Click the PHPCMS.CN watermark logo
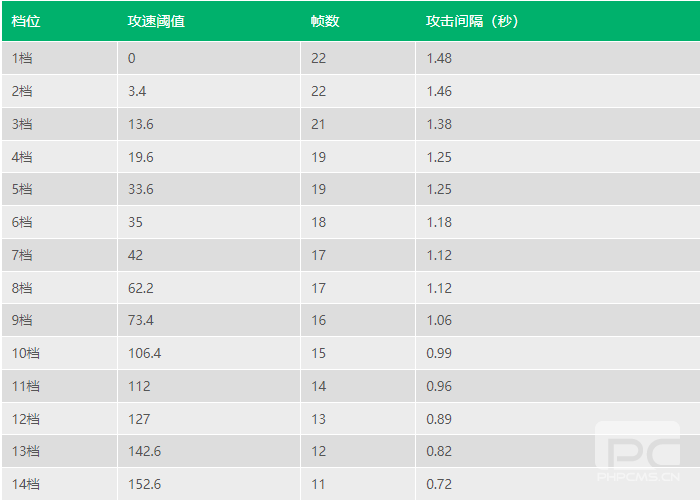The image size is (700, 501). (x=638, y=451)
